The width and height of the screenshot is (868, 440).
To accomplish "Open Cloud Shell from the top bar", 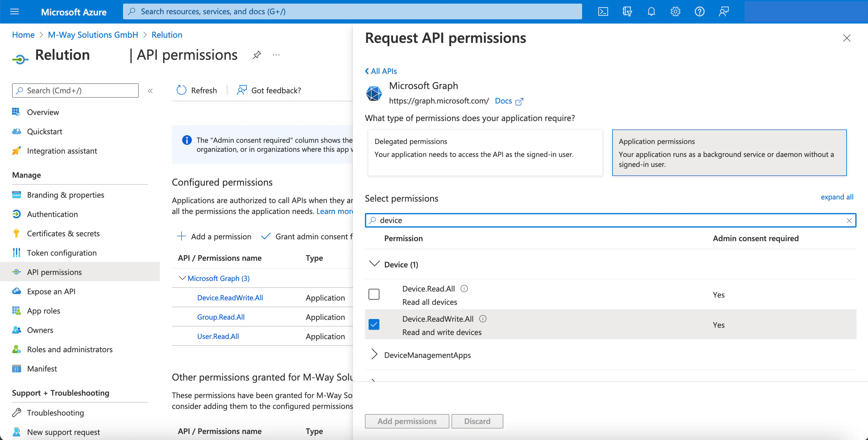I will pos(603,12).
